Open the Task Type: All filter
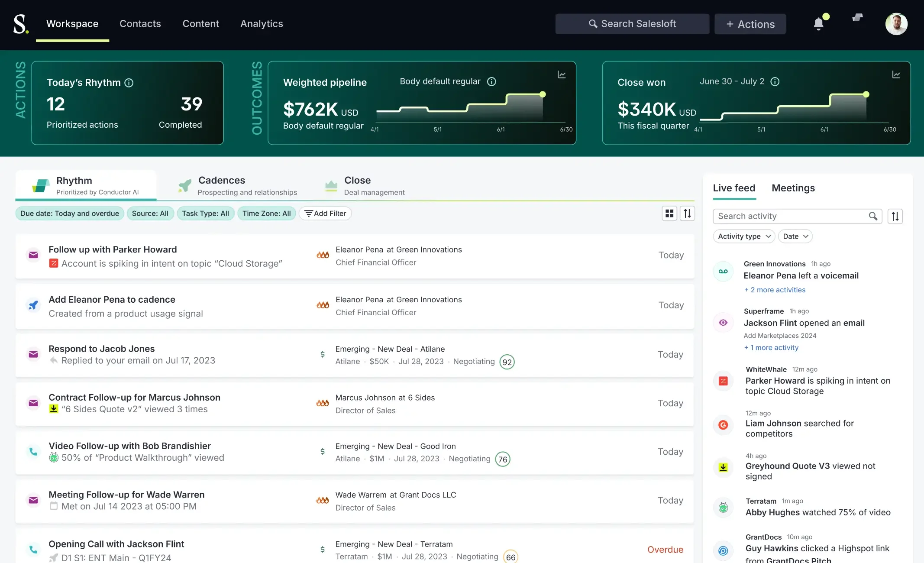 click(206, 214)
